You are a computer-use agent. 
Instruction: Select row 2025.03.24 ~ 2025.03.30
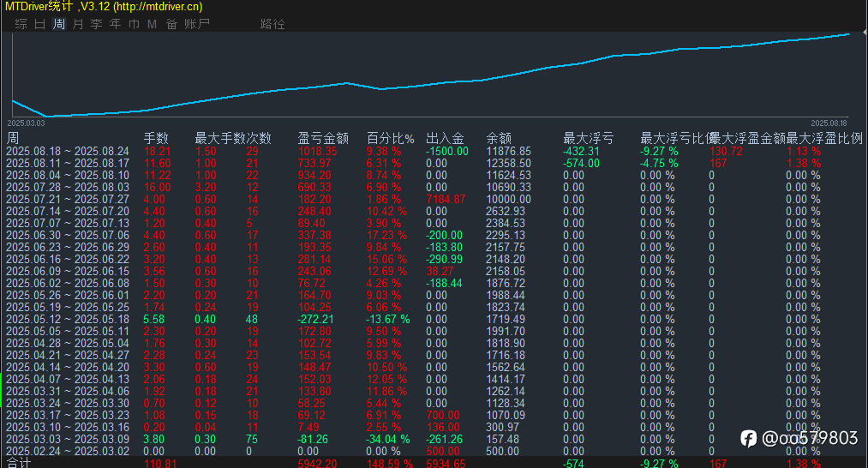(x=434, y=403)
